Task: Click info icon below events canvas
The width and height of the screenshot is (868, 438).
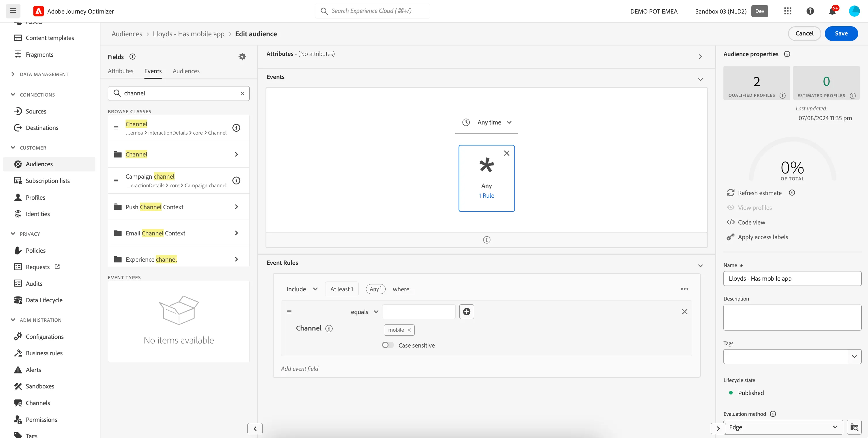Action: click(487, 240)
